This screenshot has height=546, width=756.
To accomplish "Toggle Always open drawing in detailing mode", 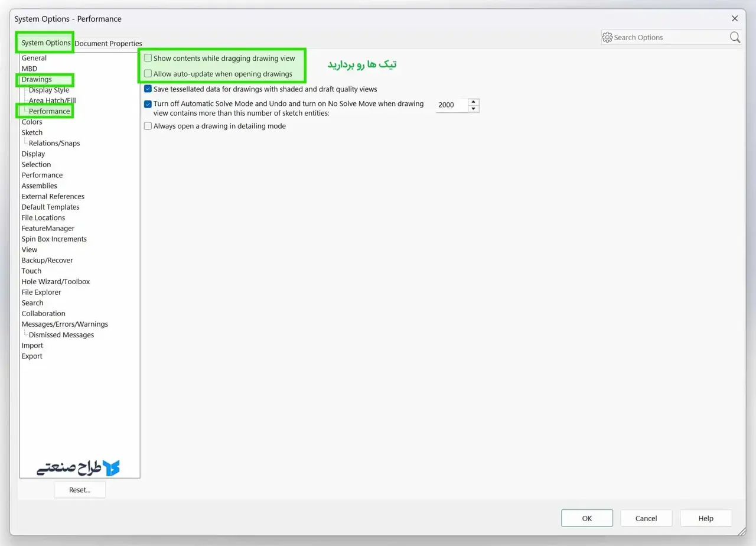I will click(x=148, y=126).
